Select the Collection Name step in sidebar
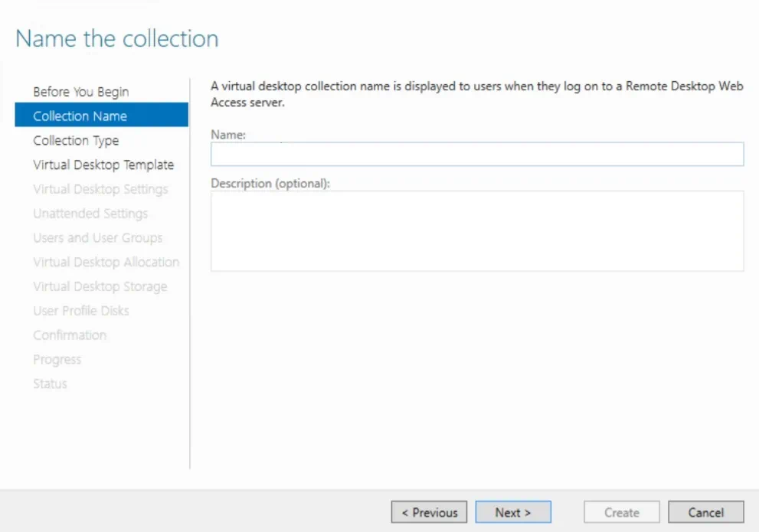Screen dimensions: 759x532 80,116
